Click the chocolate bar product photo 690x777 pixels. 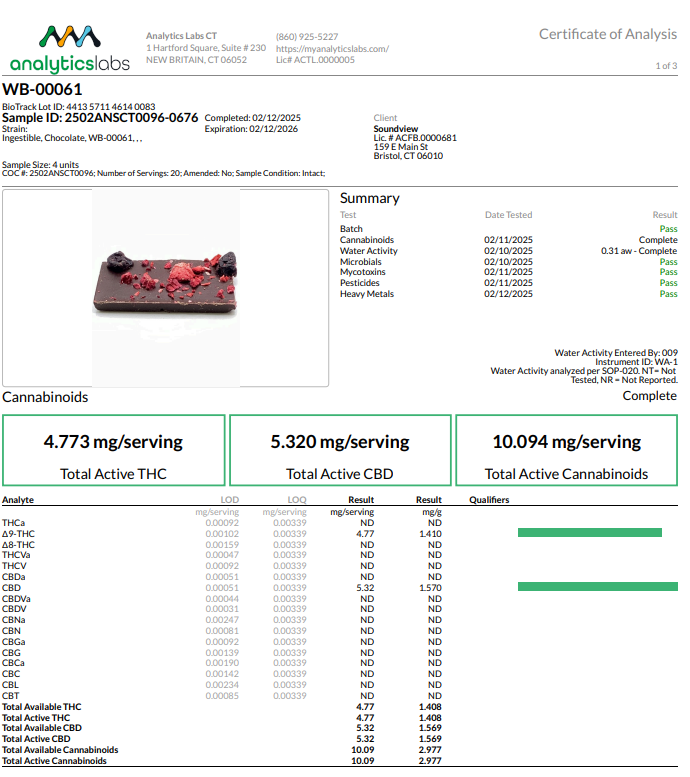click(166, 287)
